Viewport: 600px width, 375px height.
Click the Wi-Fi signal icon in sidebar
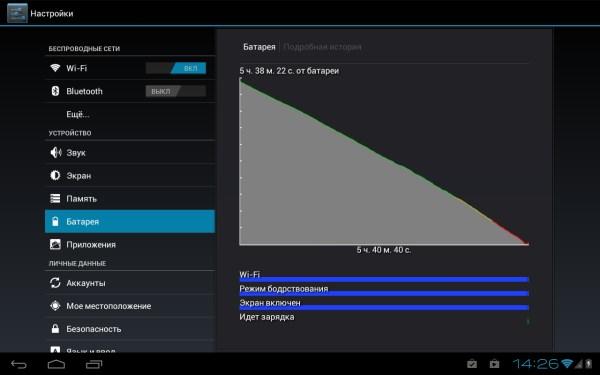(55, 68)
